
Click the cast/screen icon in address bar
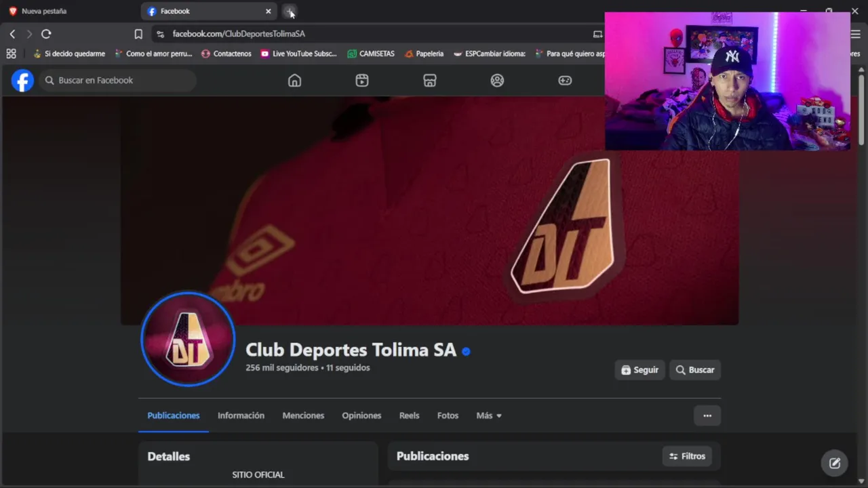pyautogui.click(x=597, y=34)
